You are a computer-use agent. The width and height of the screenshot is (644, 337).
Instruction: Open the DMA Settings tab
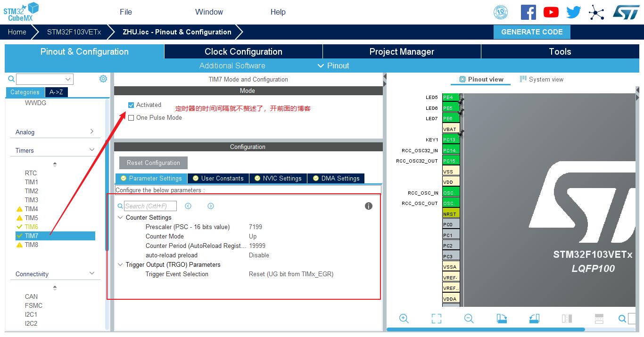pos(336,178)
